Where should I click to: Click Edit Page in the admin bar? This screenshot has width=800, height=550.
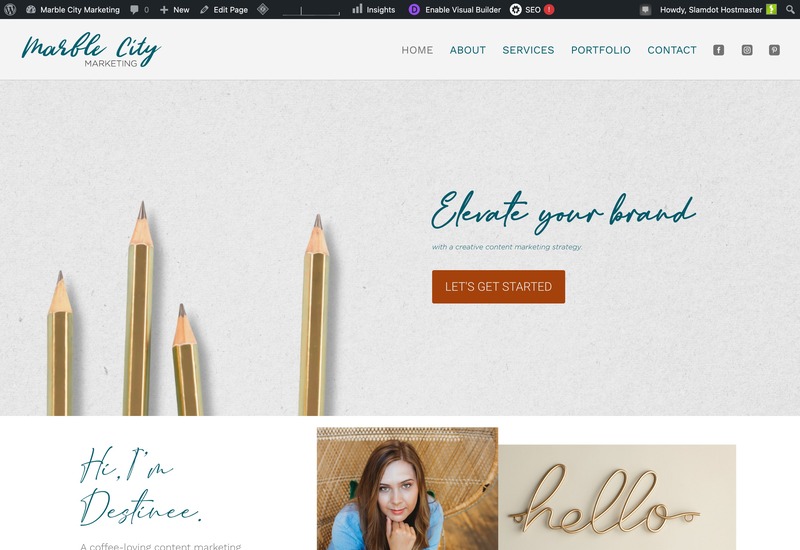(224, 9)
